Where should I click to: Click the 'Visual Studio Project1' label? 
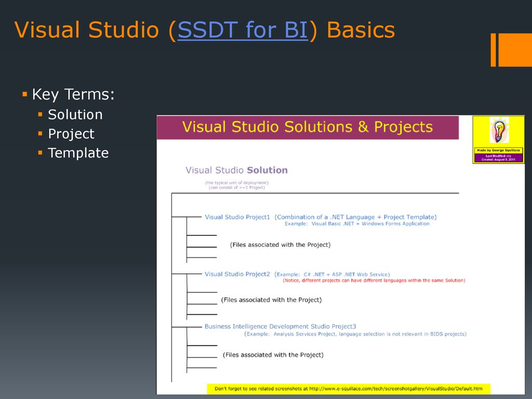pyautogui.click(x=237, y=217)
